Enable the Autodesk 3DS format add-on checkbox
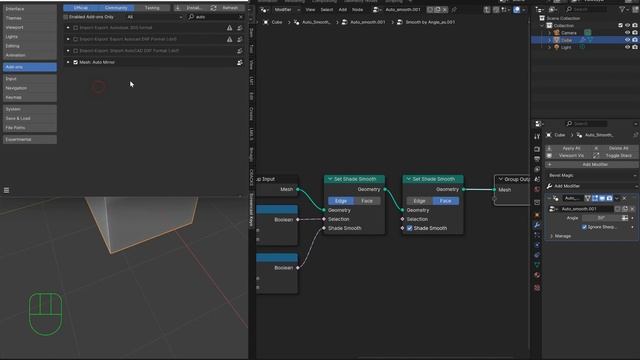This screenshot has height=360, width=640. coord(76,28)
